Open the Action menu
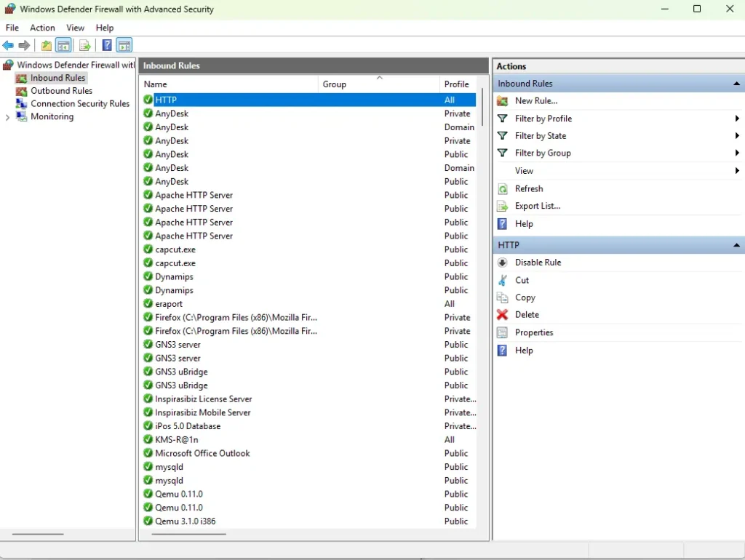Screen dimensions: 745x560 [x=42, y=28]
